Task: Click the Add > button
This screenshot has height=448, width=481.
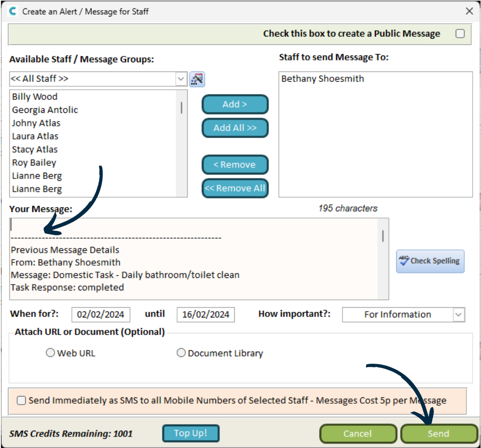Action: tap(235, 104)
